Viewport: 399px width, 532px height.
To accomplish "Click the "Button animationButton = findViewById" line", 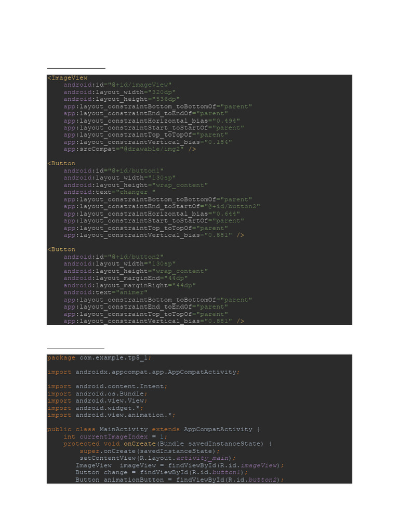I will point(180,480).
